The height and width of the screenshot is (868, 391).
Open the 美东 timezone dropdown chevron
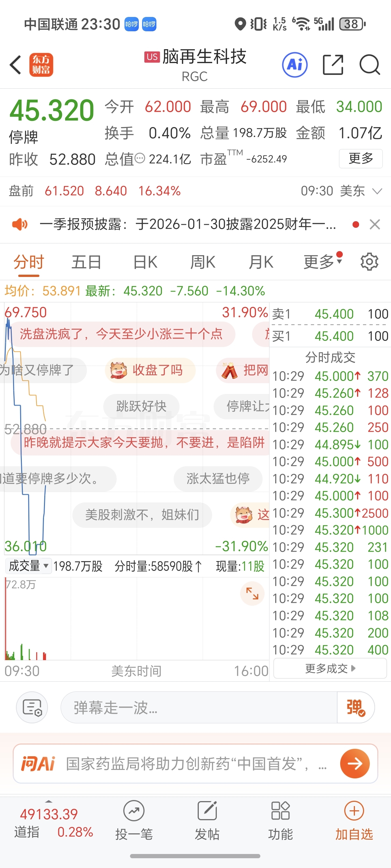[377, 191]
